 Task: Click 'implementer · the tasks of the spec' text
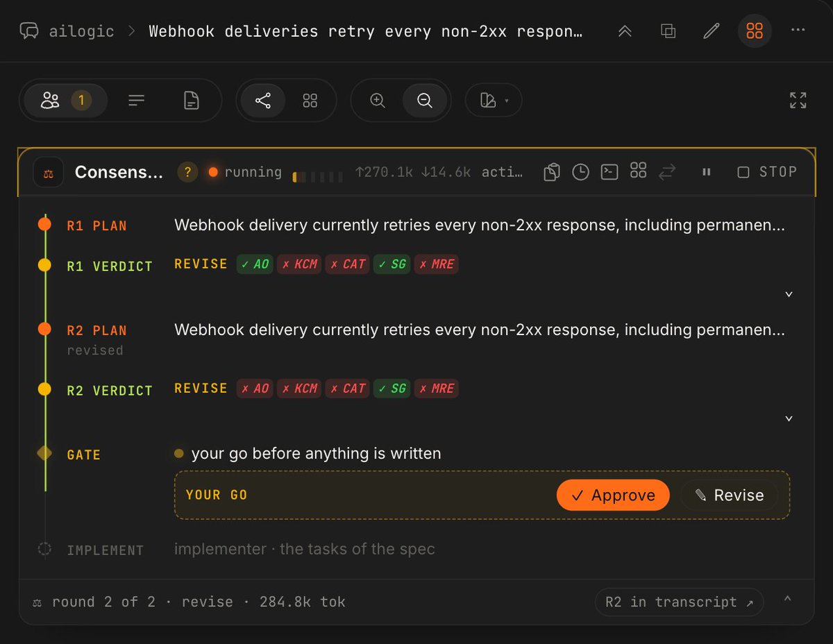pos(305,549)
